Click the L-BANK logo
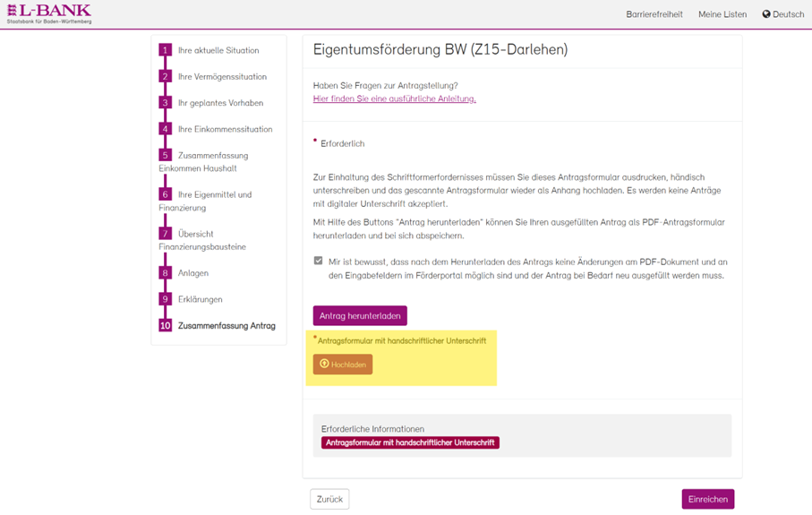This screenshot has height=515, width=812. (x=49, y=13)
